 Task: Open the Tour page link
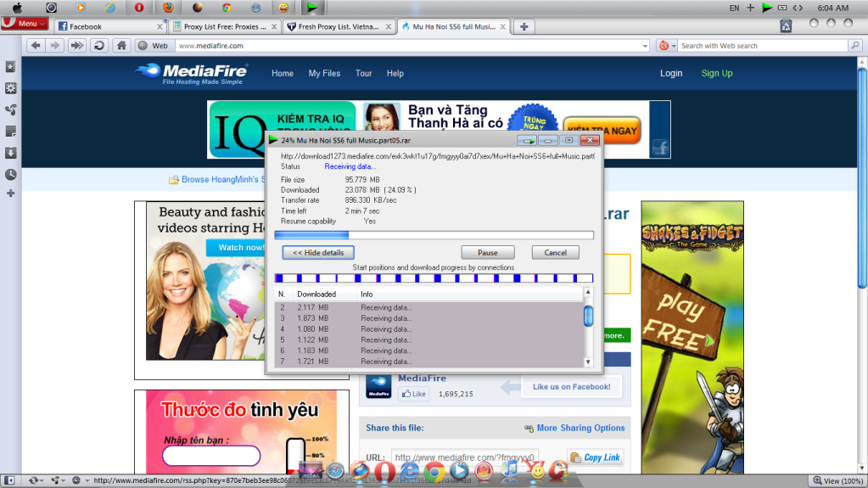(364, 73)
